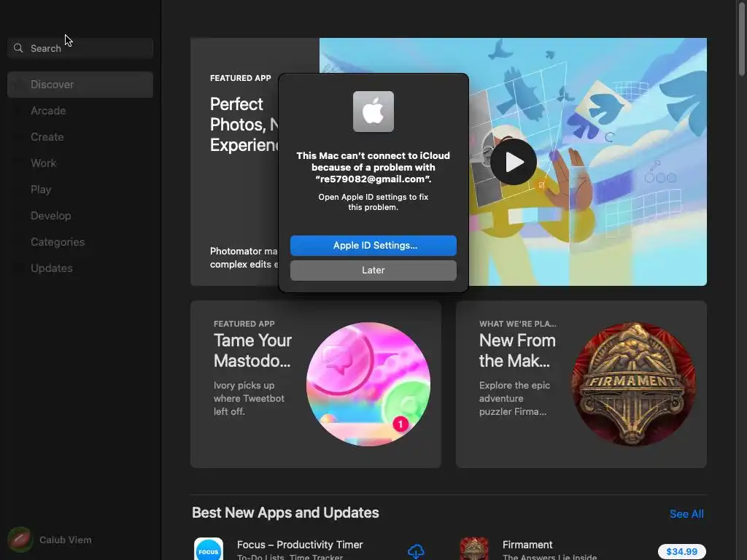Click the Apple logo in the dialog

click(x=373, y=112)
